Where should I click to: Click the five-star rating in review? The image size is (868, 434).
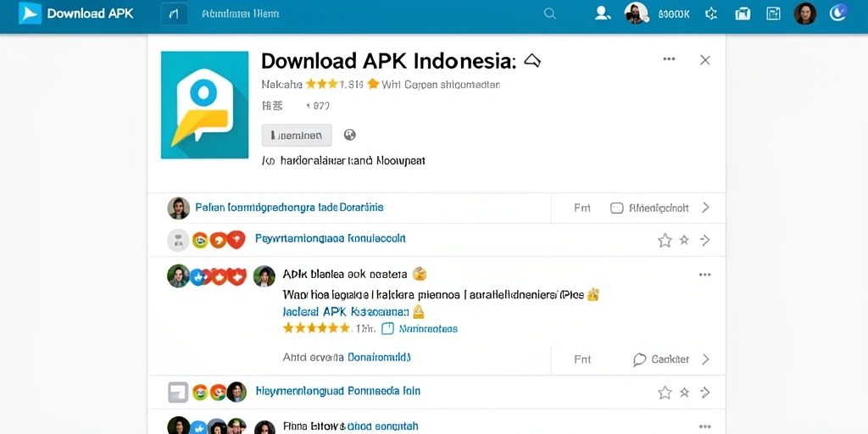(316, 328)
